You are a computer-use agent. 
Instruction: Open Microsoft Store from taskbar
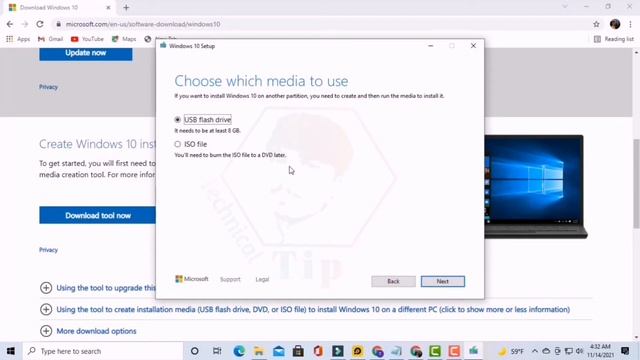[298, 351]
